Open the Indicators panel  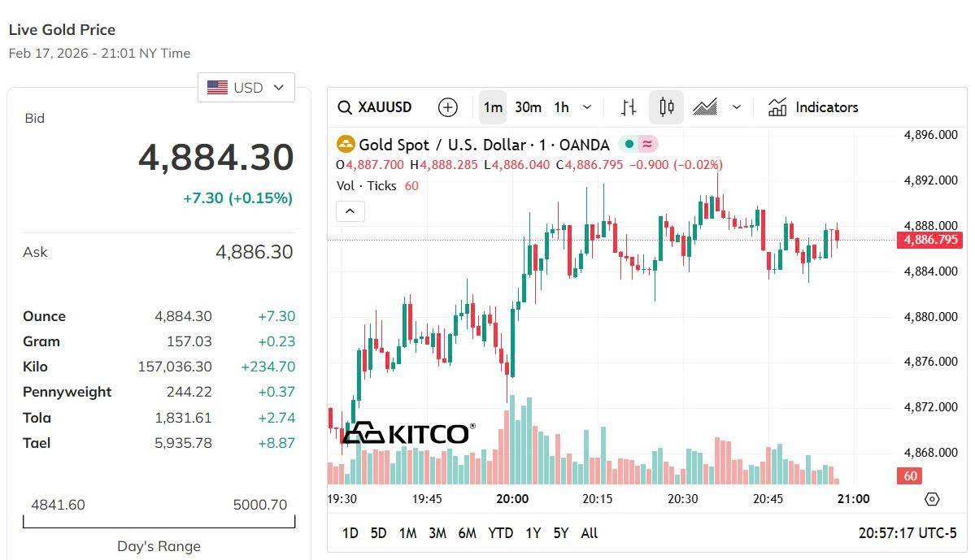tap(813, 107)
